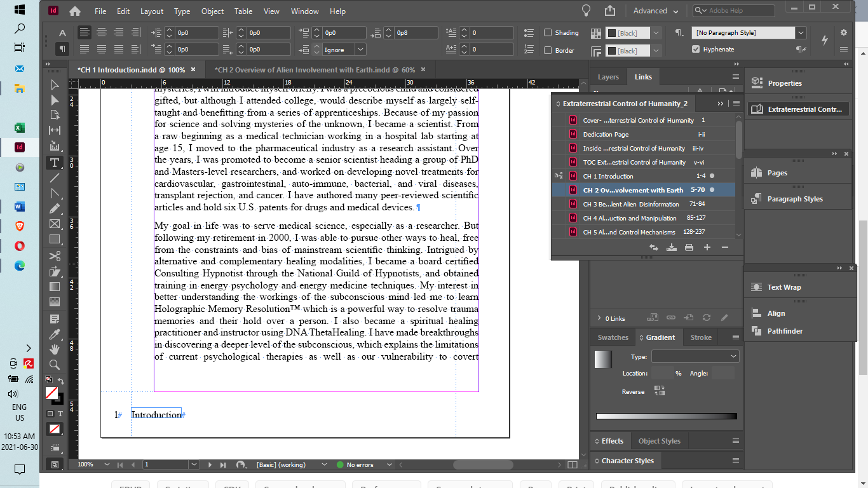Print the book from the Book panel
This screenshot has height=488, width=868.
point(689,247)
